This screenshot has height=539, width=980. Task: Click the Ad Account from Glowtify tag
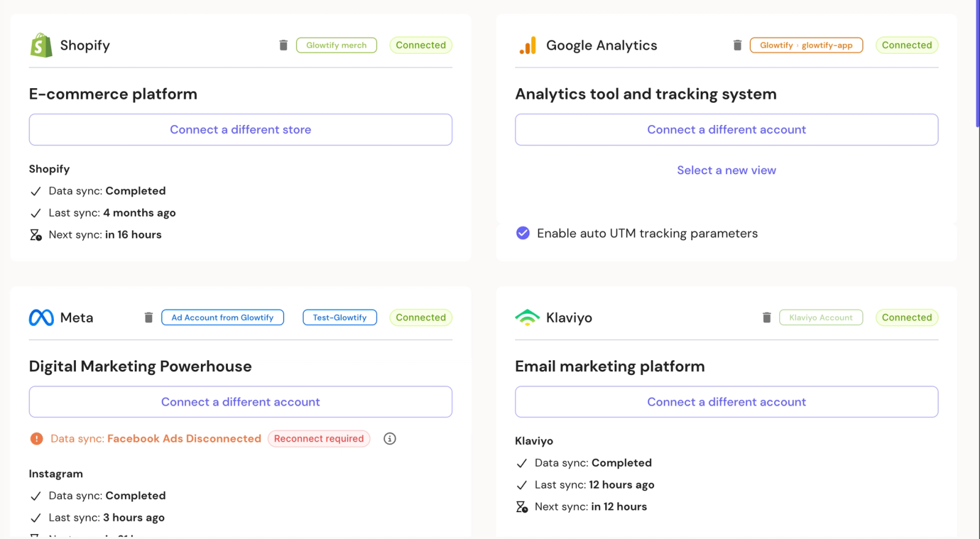[x=222, y=317]
